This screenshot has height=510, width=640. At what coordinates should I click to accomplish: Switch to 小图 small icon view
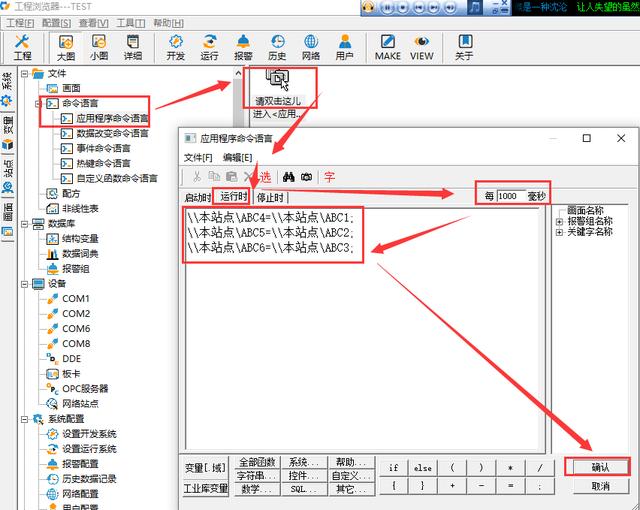pos(99,47)
